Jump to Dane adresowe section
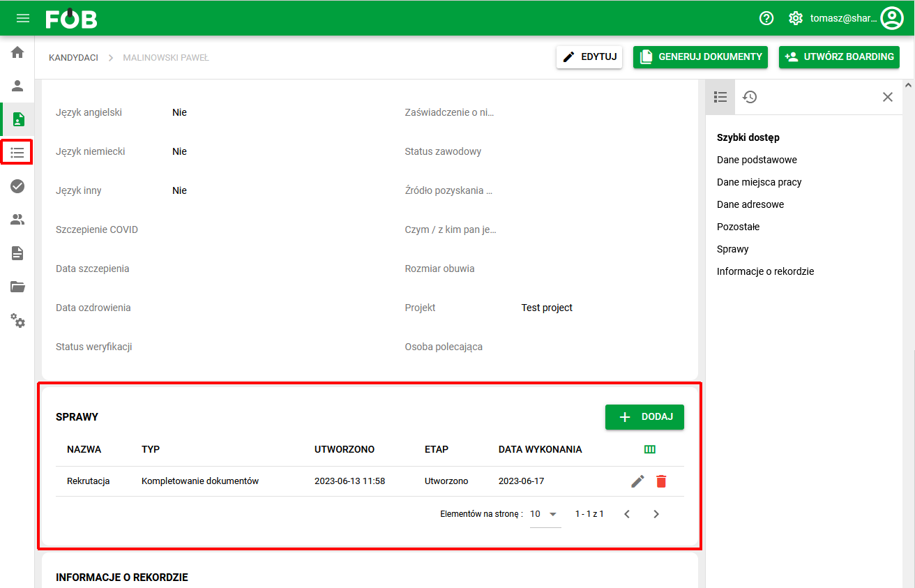The height and width of the screenshot is (588, 915). point(750,204)
